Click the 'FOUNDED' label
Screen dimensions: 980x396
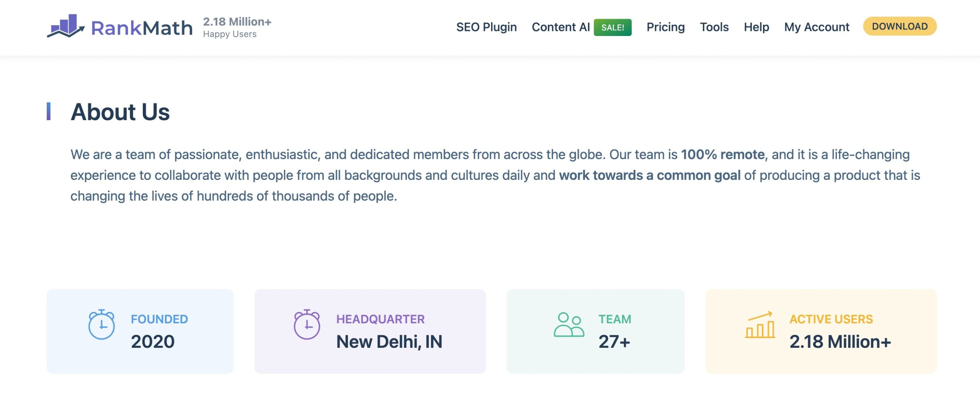click(159, 319)
